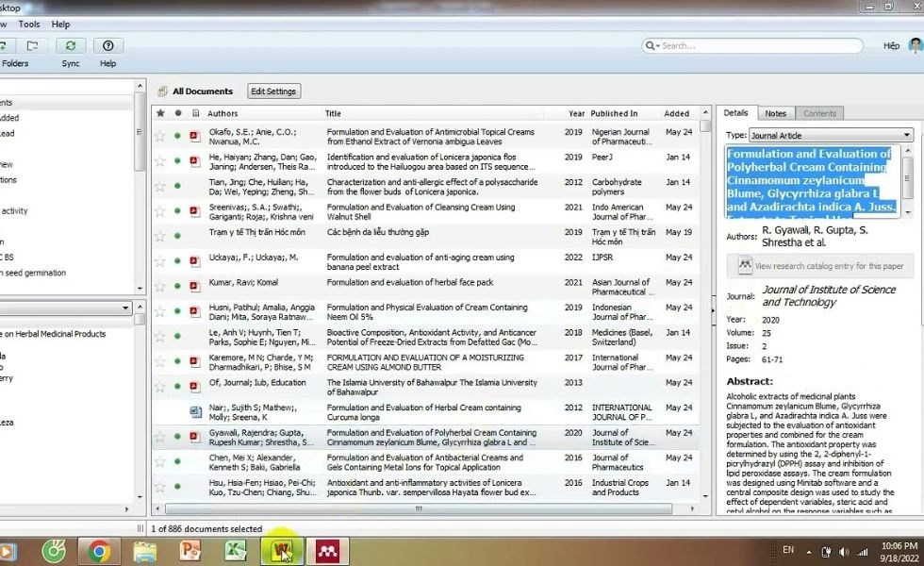
Task: Open the Tools menu
Action: (x=29, y=25)
